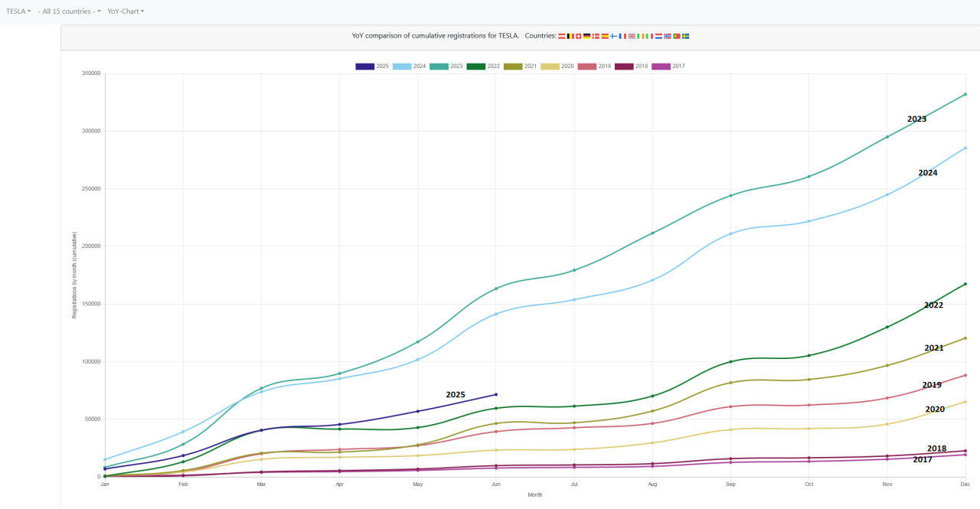Select the France flag icon
The image size is (980, 509).
tap(622, 36)
